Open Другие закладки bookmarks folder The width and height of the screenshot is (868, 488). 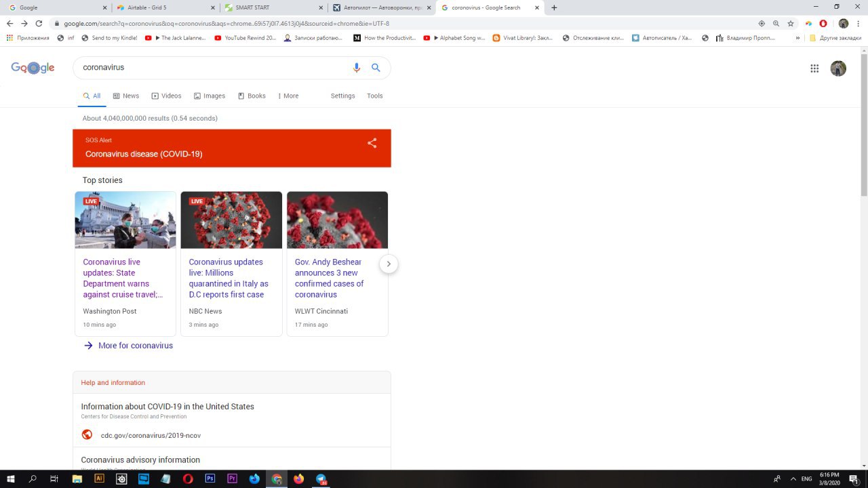click(x=835, y=38)
